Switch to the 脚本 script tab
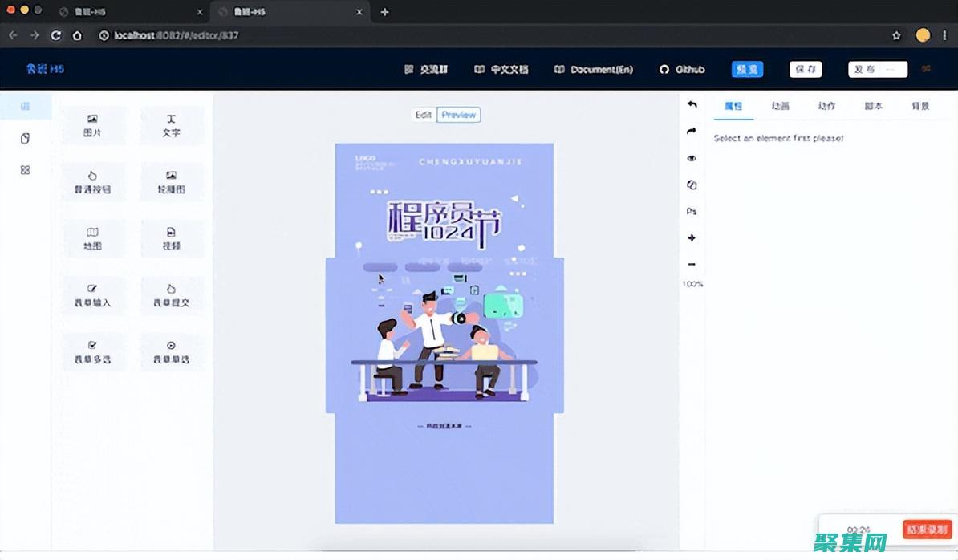 873,106
